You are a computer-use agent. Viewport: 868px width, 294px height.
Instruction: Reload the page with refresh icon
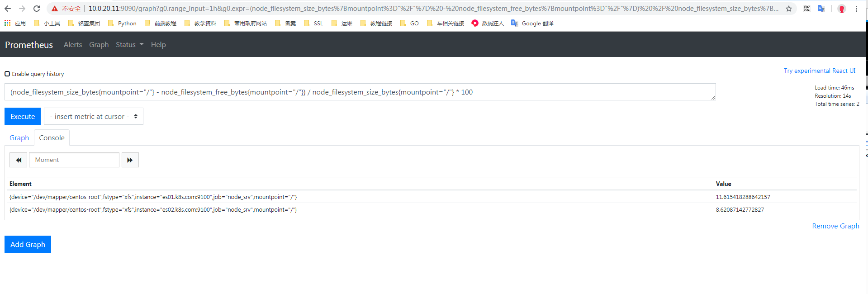coord(37,9)
